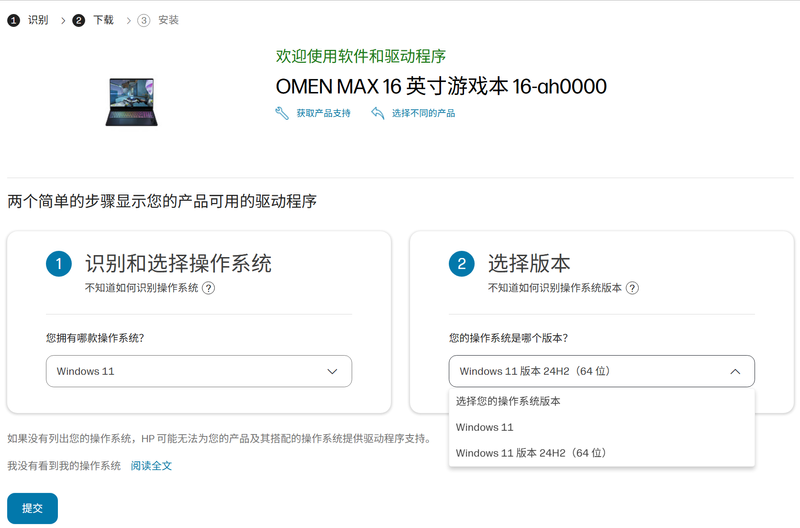Click 您的操作系统是哪个版本? label
Screen dimensions: 800x528
click(508, 338)
